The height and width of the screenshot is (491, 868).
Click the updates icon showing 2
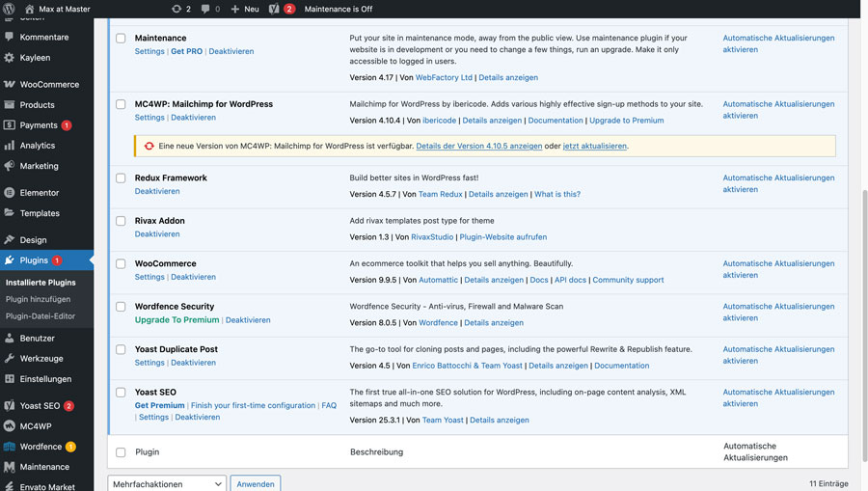176,9
